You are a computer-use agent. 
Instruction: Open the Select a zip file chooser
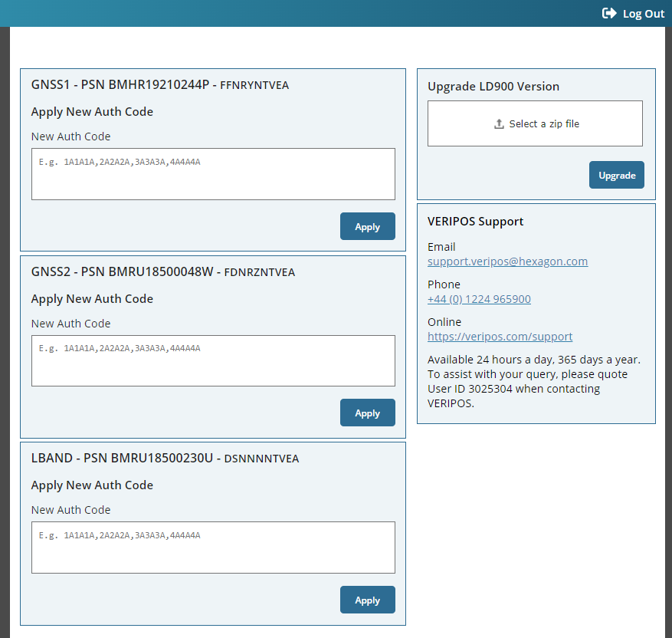tap(535, 123)
